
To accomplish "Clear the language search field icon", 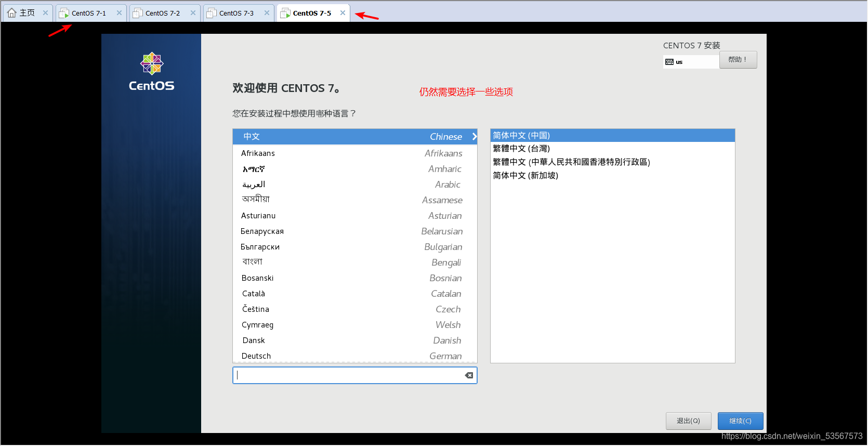I will 469,375.
